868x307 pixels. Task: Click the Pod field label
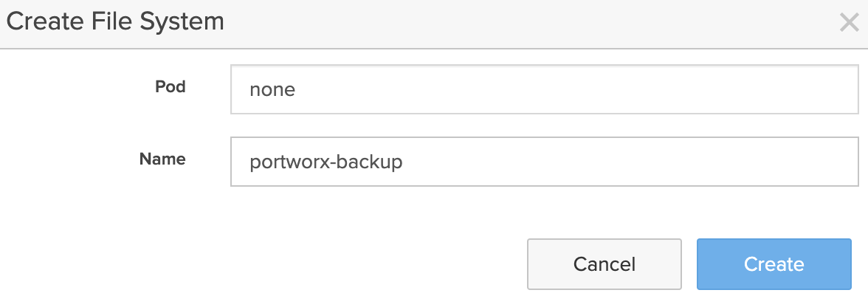coord(170,87)
